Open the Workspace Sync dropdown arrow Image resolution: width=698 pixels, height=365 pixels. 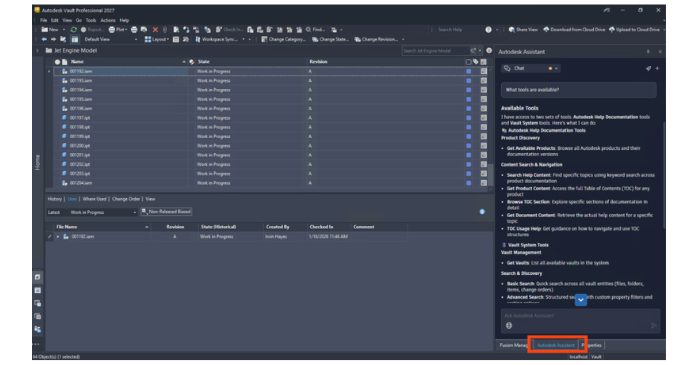243,39
